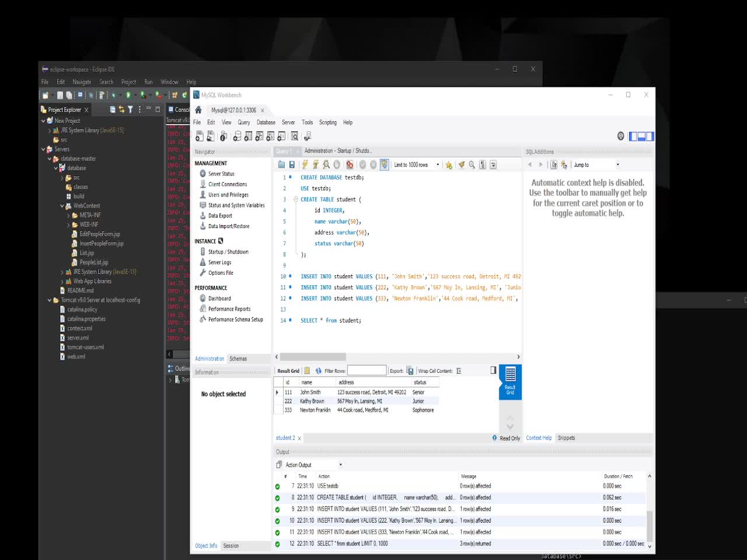747x560 pixels.
Task: Reconnect to DBMS icon in main toolbar
Action: (308, 136)
